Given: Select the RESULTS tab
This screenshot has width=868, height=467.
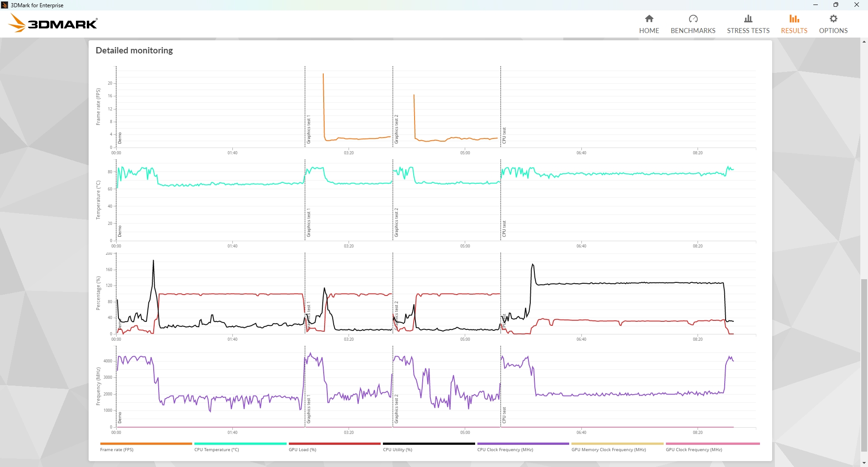Looking at the screenshot, I should point(794,24).
